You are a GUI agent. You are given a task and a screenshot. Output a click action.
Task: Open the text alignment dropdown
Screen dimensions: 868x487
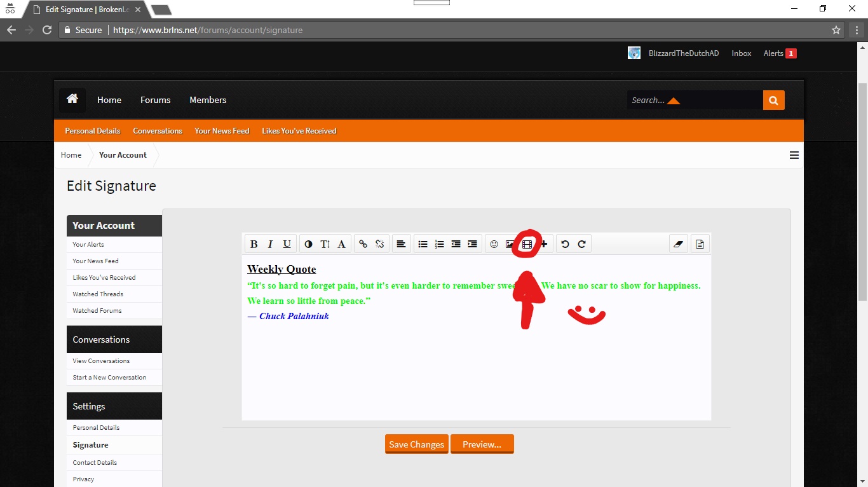401,244
